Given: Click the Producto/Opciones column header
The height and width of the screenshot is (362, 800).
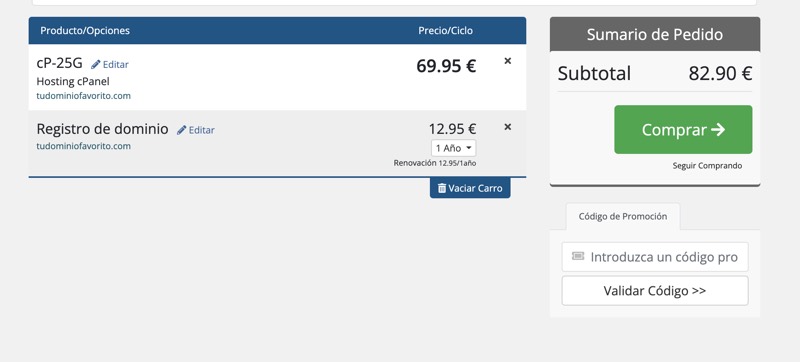Looking at the screenshot, I should [85, 31].
